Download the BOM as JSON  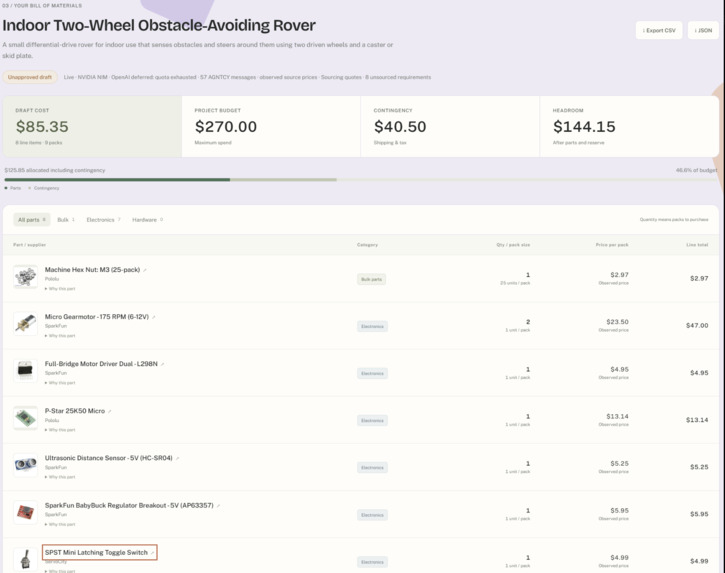click(703, 31)
